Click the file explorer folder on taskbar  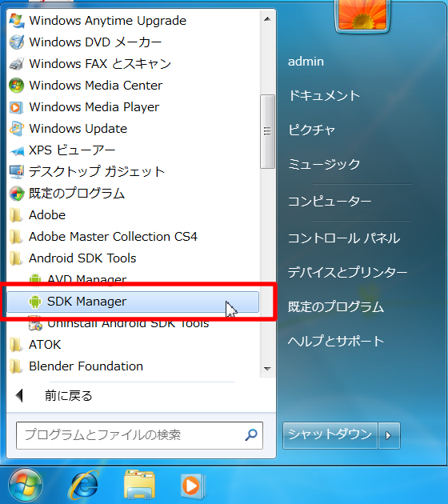pyautogui.click(x=140, y=485)
